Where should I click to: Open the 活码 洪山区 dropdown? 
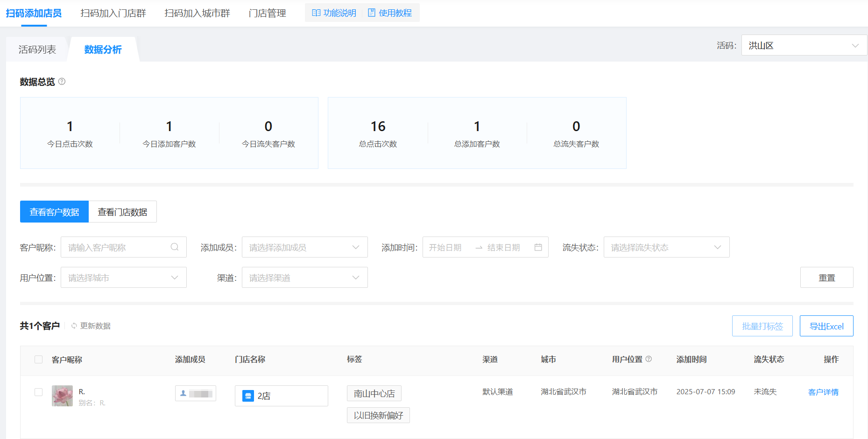(x=804, y=45)
